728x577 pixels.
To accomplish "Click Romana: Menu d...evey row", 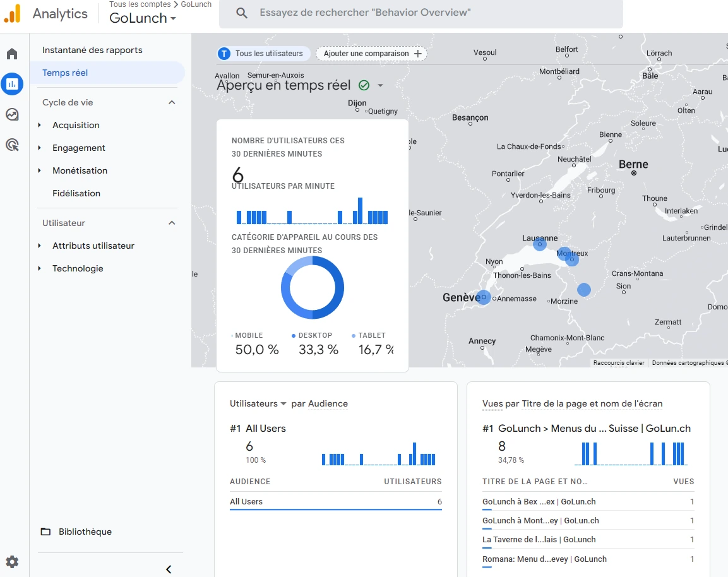I will pyautogui.click(x=588, y=559).
